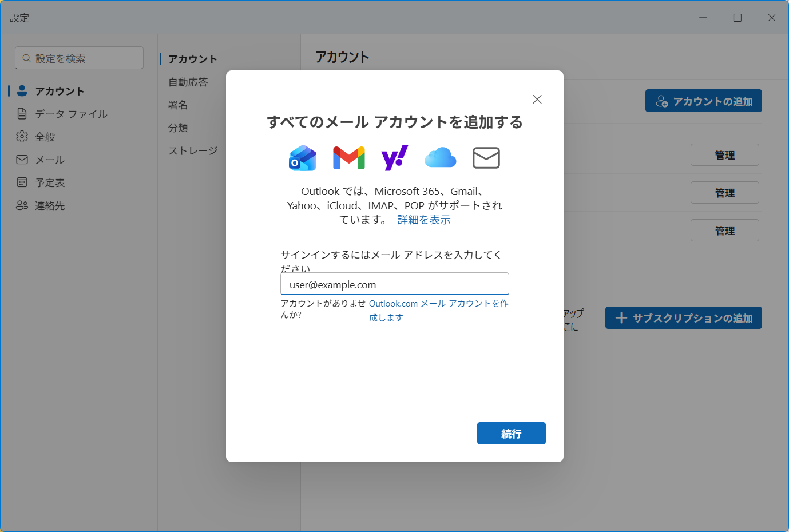Click the サブスクリプションの追加 button
The width and height of the screenshot is (789, 532).
pyautogui.click(x=684, y=318)
